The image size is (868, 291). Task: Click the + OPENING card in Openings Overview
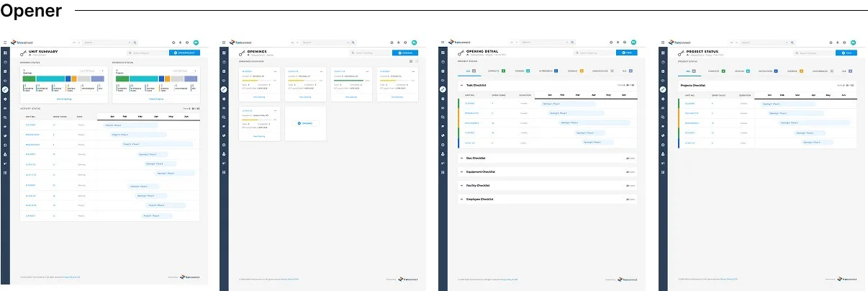point(305,124)
